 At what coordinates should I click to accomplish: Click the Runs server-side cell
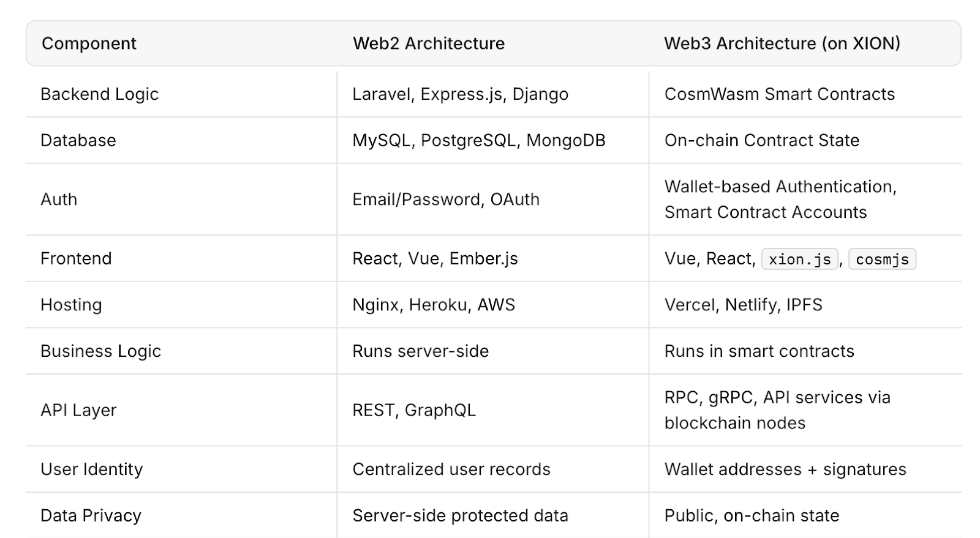pos(420,351)
